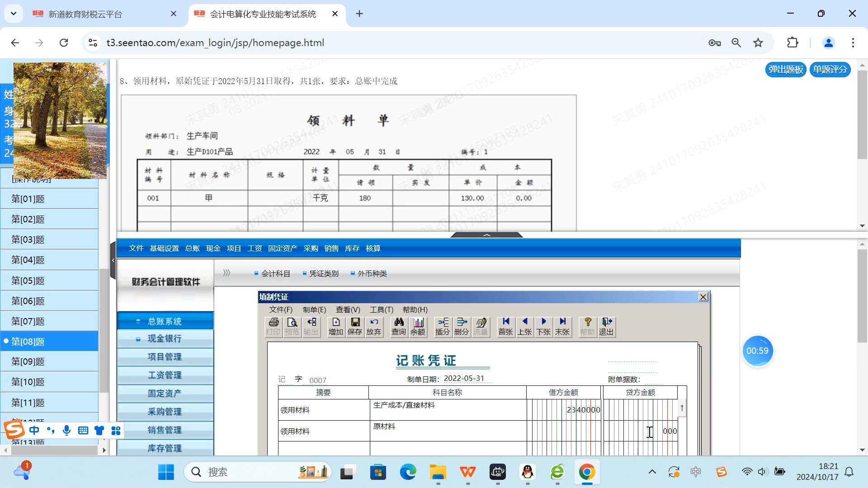The height and width of the screenshot is (488, 868).
Task: Click the 增加 (Add) voucher icon
Action: point(336,326)
